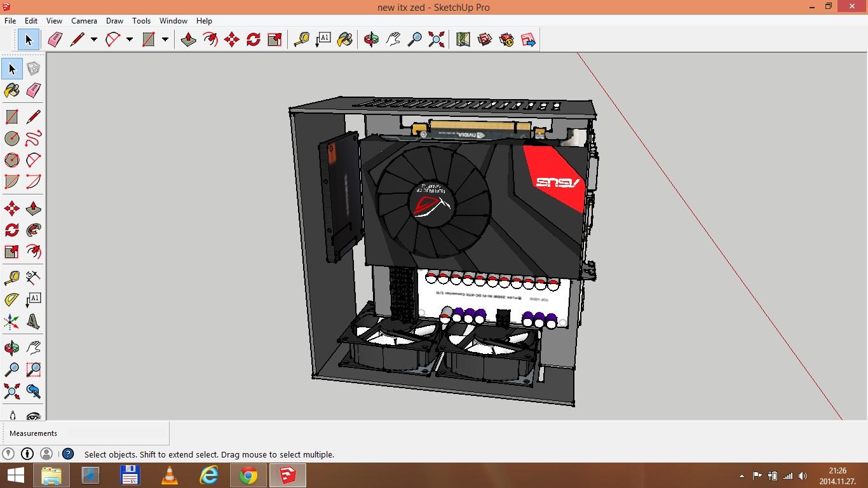The height and width of the screenshot is (488, 868).
Task: Open File Explorer from the taskbar
Action: 51,475
